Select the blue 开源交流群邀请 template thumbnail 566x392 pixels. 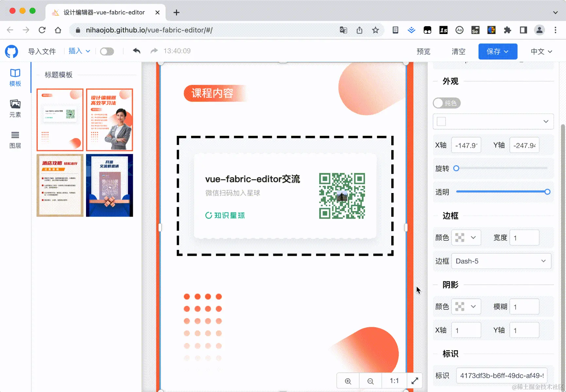110,185
